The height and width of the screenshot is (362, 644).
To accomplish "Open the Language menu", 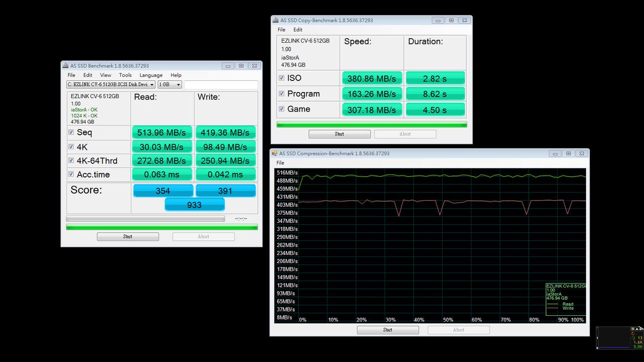I will pyautogui.click(x=151, y=75).
